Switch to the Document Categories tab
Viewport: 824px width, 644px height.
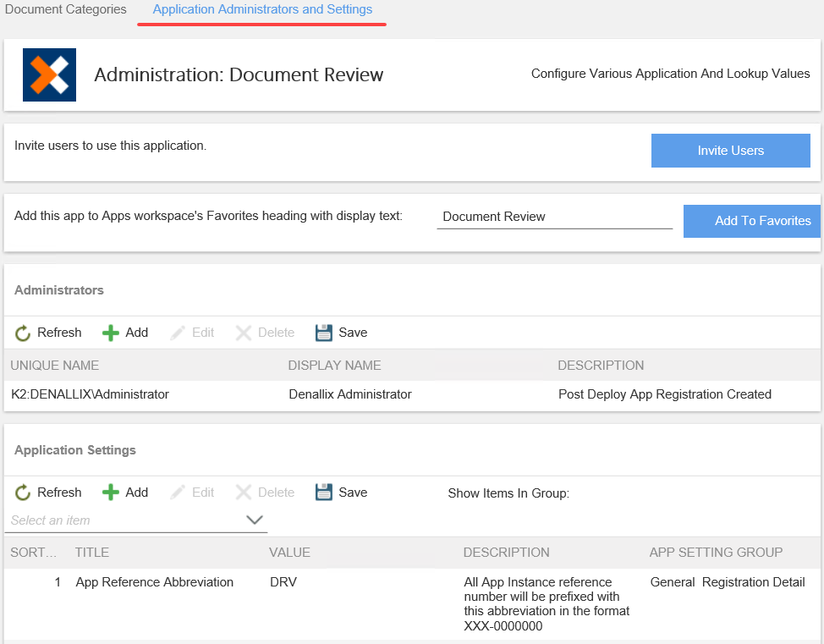point(66,10)
